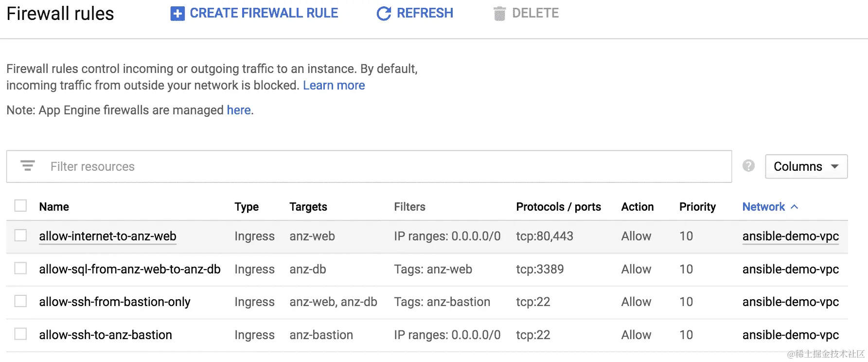
Task: Open ansible-demo-vpc link in allow-sql-from-anz-web-to-anz-db row
Action: pos(790,269)
